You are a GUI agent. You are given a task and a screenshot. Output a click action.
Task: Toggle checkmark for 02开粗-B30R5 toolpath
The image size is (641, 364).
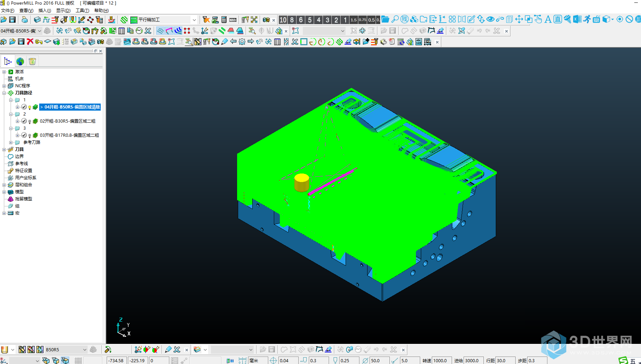tap(24, 121)
